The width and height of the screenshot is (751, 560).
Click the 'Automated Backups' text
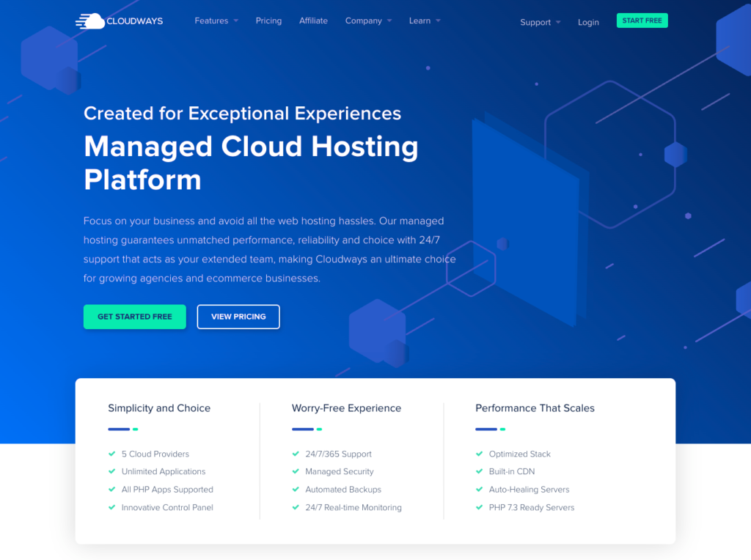(343, 489)
